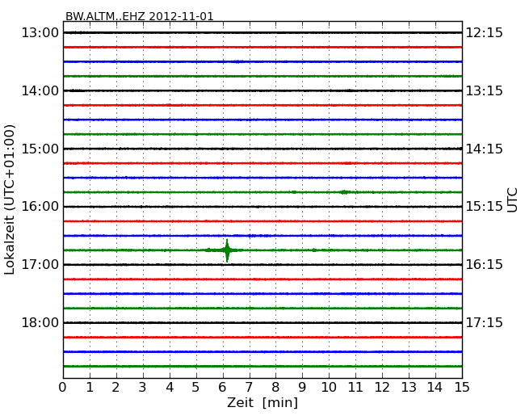525x420 pixels.
Task: Click the Zeit [min] axis label
Action: pyautogui.click(x=262, y=402)
